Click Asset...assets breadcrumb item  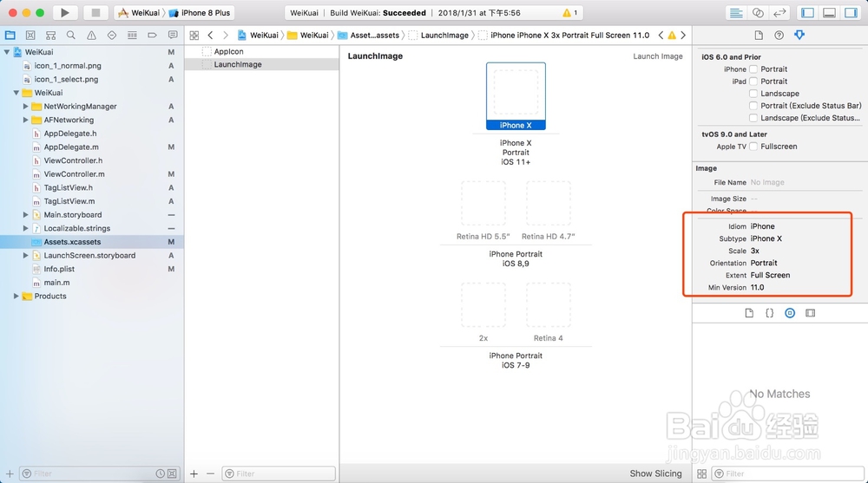click(368, 35)
